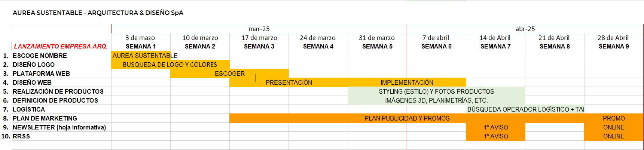
Task: Select the orange PLAN PUBLICIDAD Y PROMOS bar
Action: tap(407, 118)
